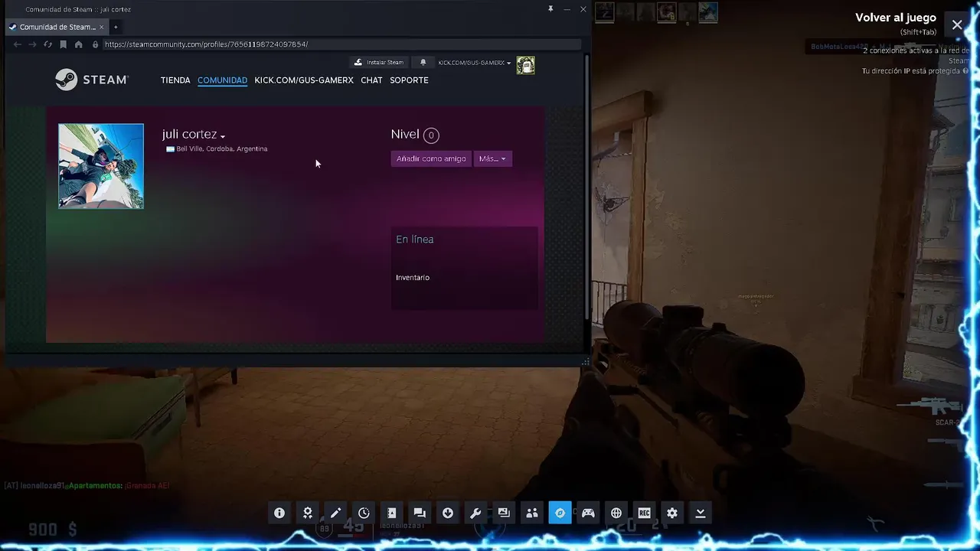Click the help icon beside Tu dirección IP está protegida
Viewport: 980px width, 551px height.
coord(965,71)
